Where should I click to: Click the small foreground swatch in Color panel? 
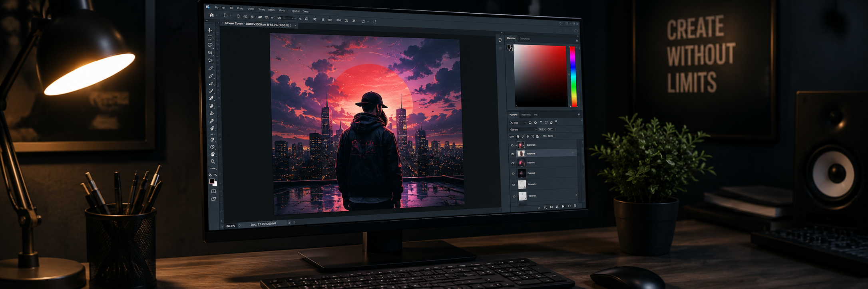point(509,47)
